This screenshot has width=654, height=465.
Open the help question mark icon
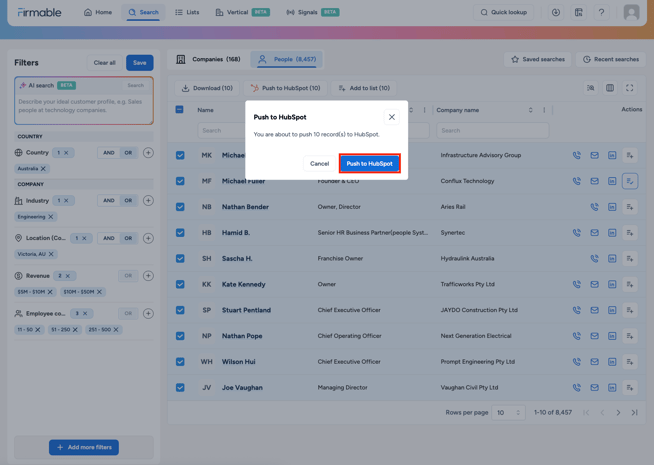click(601, 12)
